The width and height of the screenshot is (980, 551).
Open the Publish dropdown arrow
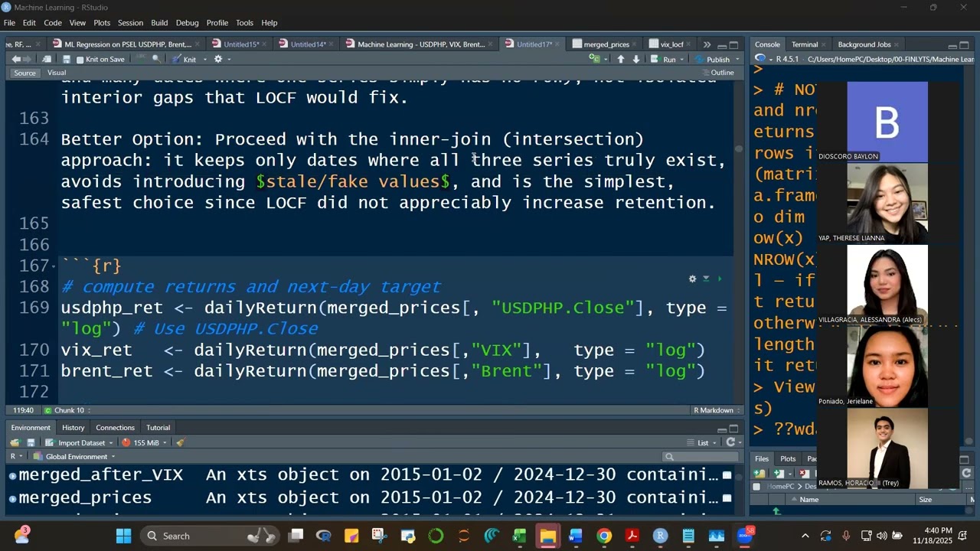[x=737, y=60]
